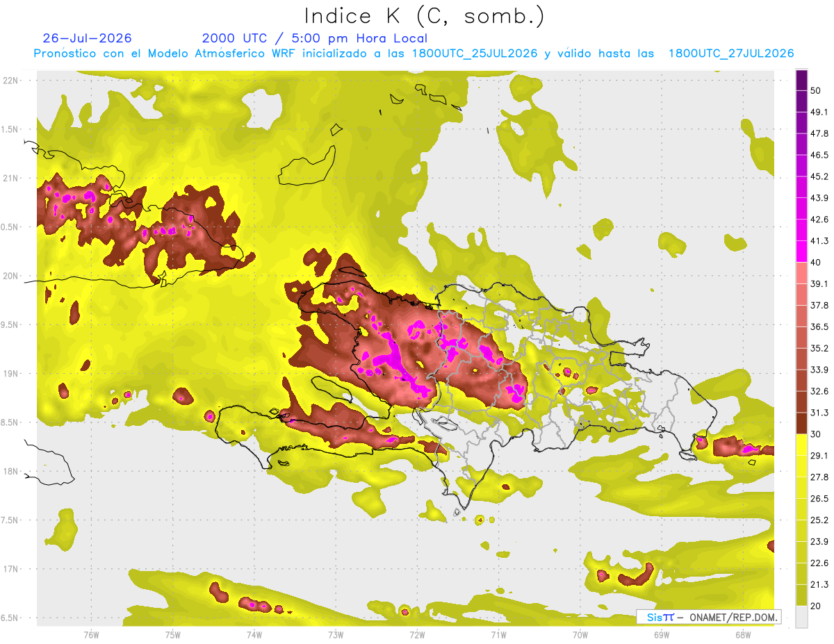
Task: Click the colorbar value '23.9'
Action: [x=819, y=542]
